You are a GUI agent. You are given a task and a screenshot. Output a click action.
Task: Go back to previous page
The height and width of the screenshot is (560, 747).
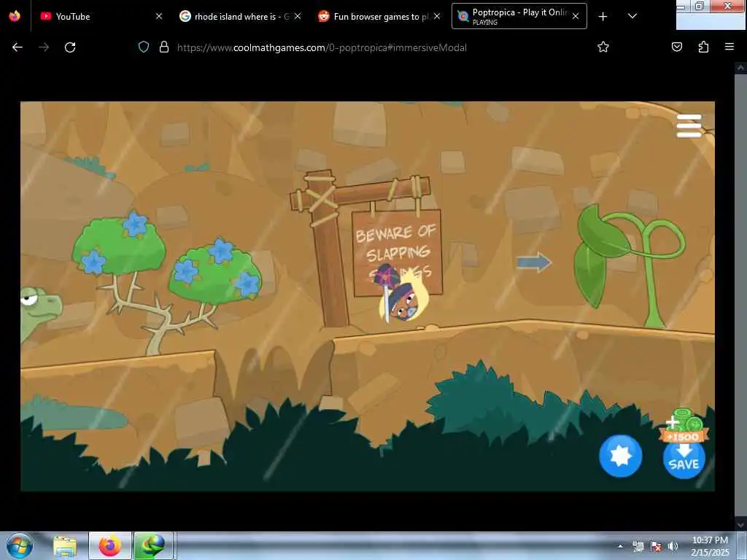pyautogui.click(x=18, y=47)
